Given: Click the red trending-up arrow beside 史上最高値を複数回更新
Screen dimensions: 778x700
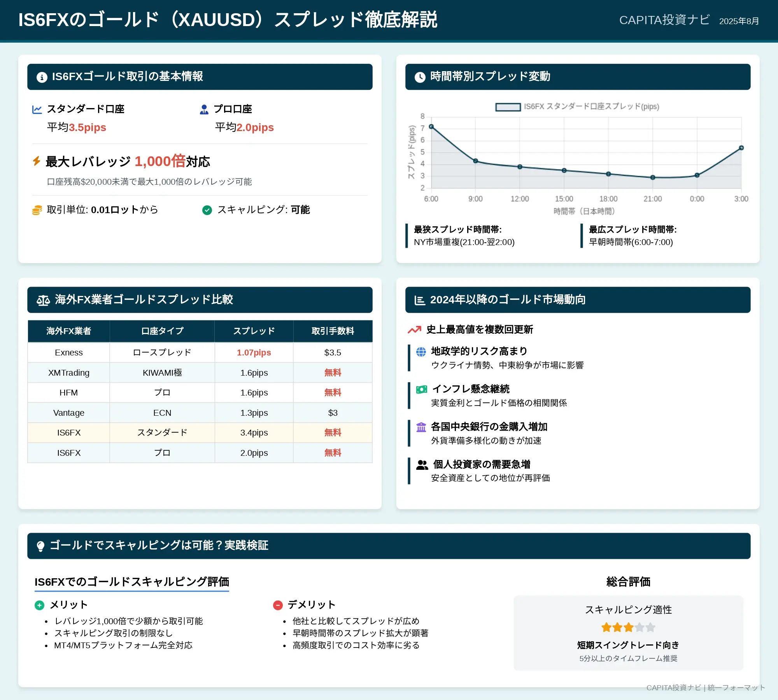Looking at the screenshot, I should point(414,330).
